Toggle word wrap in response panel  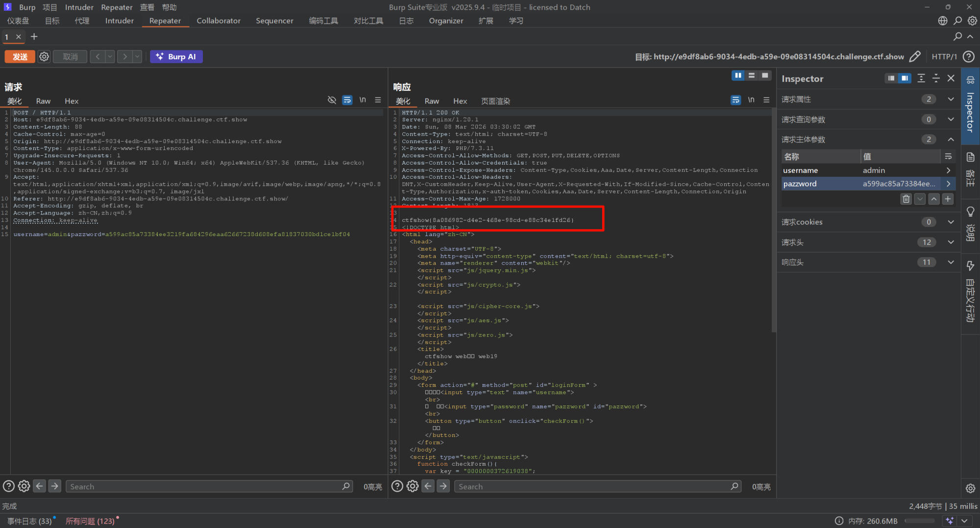(x=735, y=100)
